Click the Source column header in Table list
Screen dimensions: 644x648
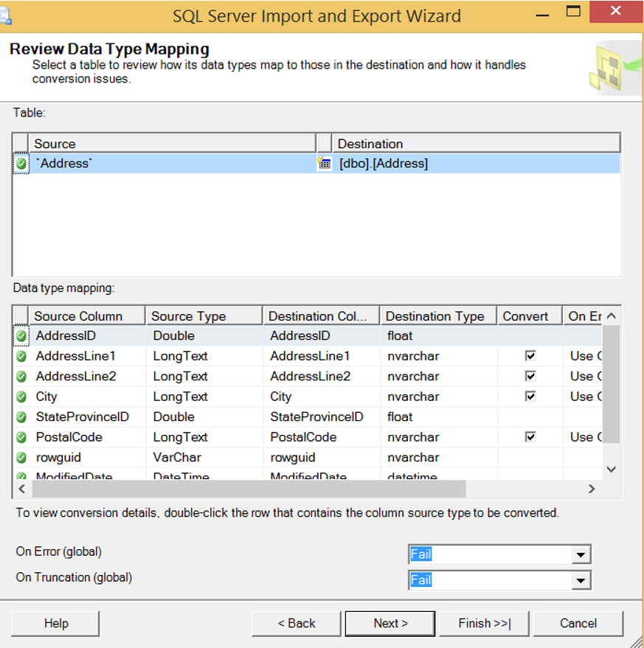pos(172,144)
